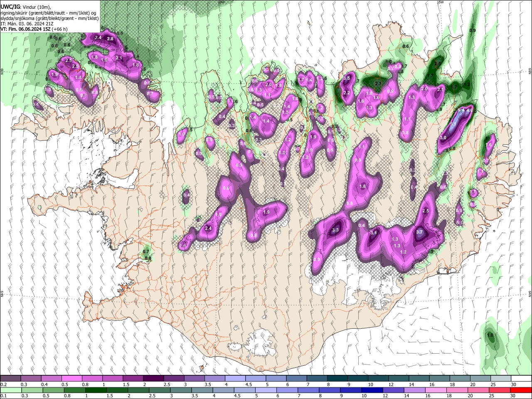Viewport: 532px width, 399px height.
Task: Pick the pale grey 25–30 swatch, top legend row
Action: pos(501,379)
